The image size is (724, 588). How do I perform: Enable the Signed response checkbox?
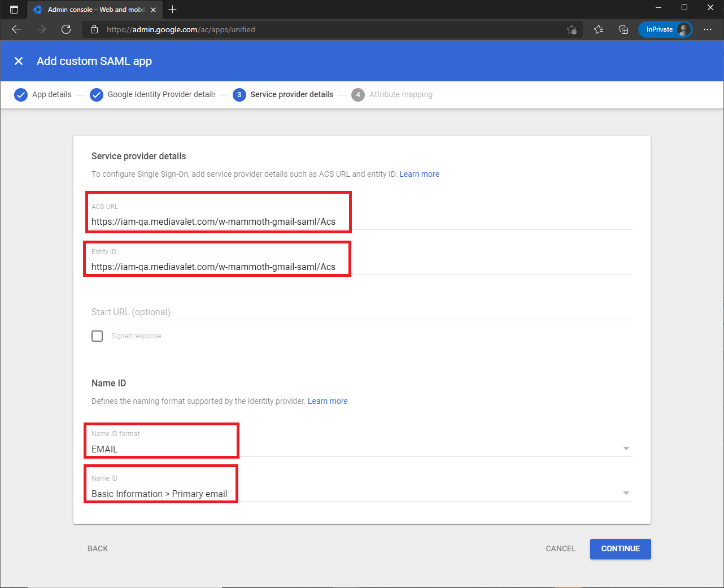click(97, 336)
